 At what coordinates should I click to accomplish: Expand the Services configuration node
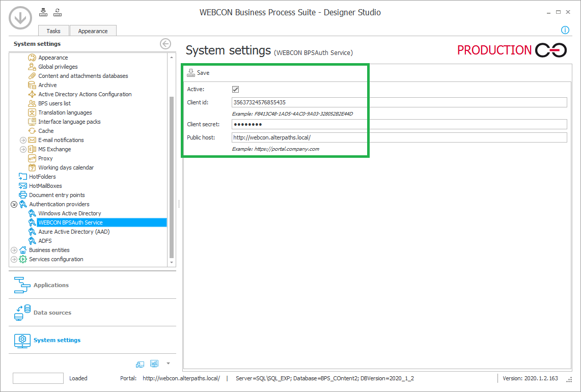click(14, 259)
